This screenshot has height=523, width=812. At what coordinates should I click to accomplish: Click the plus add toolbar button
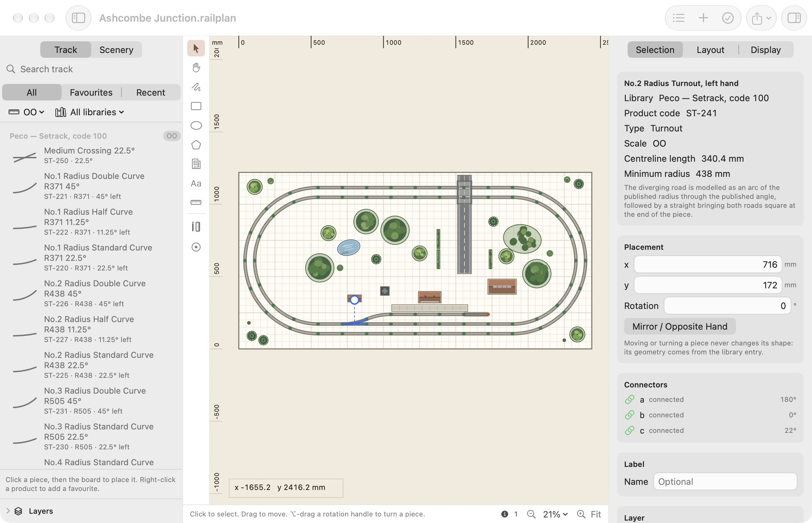(x=703, y=18)
